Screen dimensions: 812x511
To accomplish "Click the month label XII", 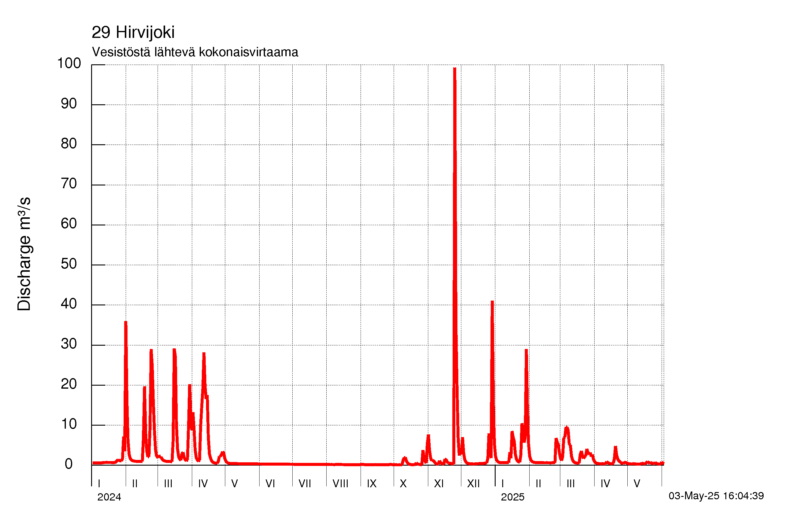I will 473,484.
